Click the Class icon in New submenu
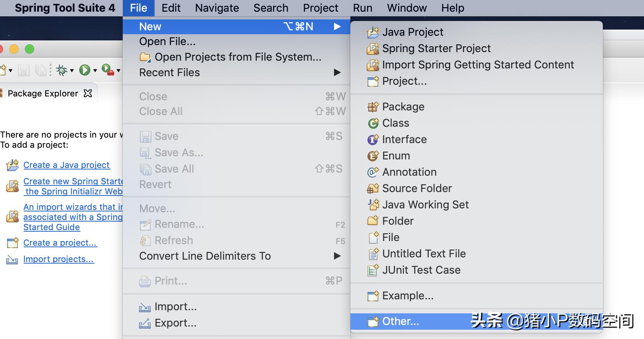The image size is (644, 339). coord(373,123)
